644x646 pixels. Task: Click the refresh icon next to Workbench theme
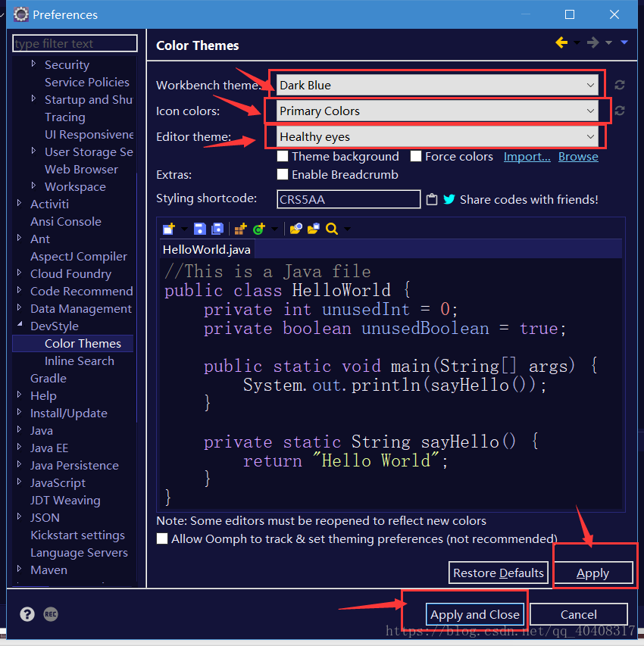tap(619, 85)
